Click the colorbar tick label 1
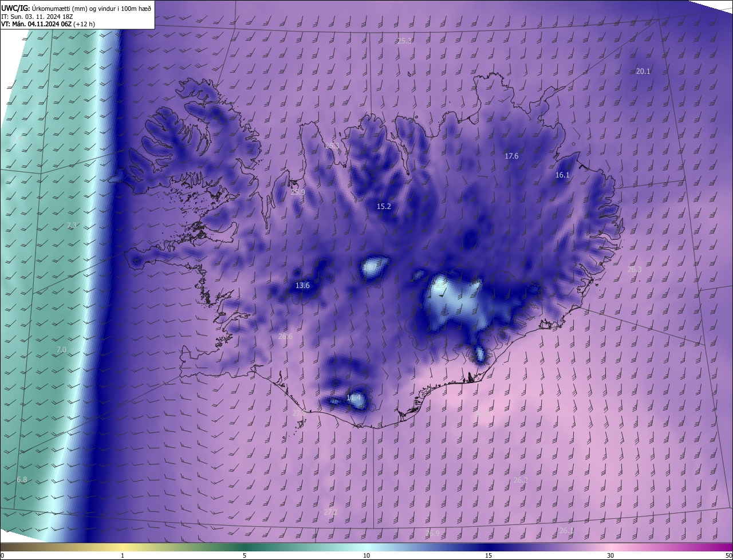 [123, 555]
